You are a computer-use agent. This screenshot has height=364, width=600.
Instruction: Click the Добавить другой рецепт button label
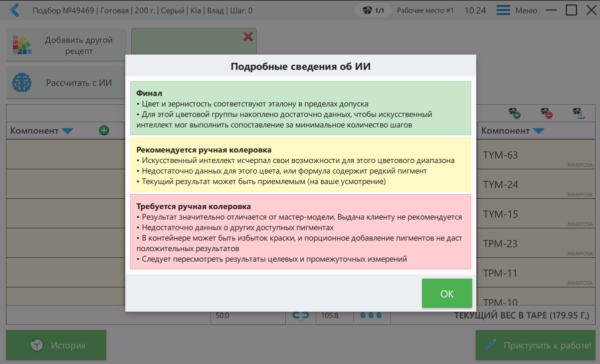(x=79, y=45)
